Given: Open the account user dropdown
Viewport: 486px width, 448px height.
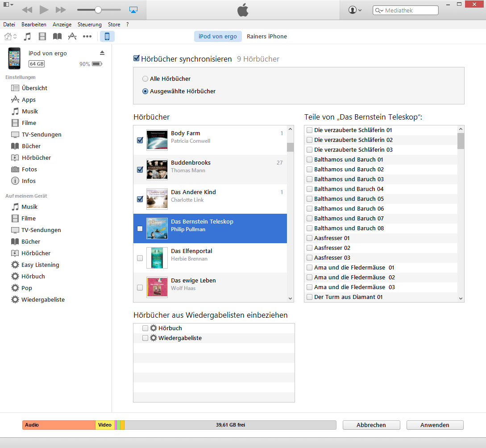Looking at the screenshot, I should 355,10.
